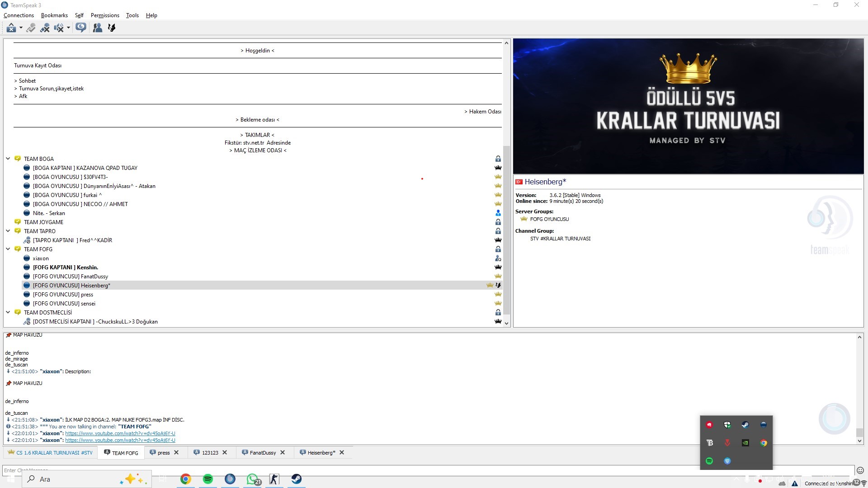Open the Permissions menu
868x488 pixels.
coord(105,15)
